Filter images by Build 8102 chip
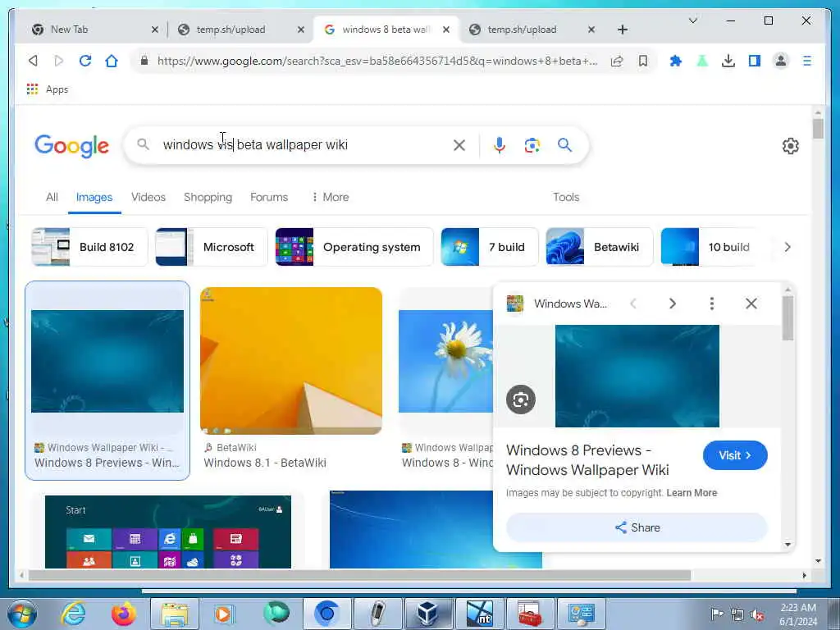The height and width of the screenshot is (630, 840). click(x=89, y=247)
